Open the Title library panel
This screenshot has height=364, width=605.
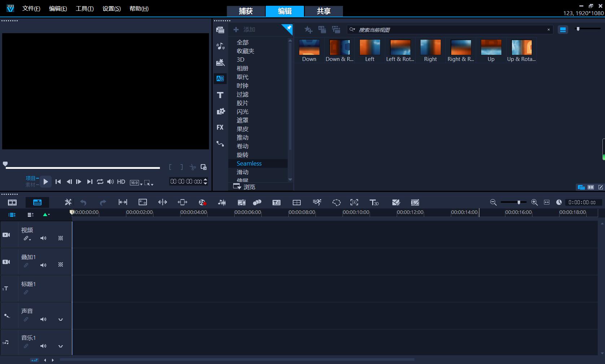tap(220, 95)
